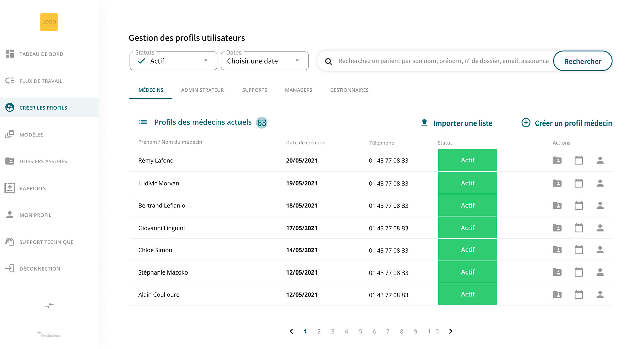644x349 pixels.
Task: Click Prénom / Nom du médecin header
Action: point(170,142)
